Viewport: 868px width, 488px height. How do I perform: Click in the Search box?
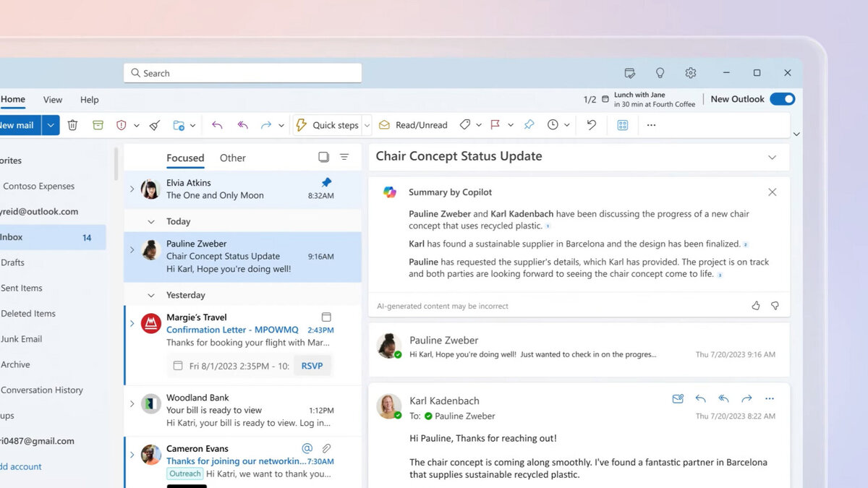[242, 73]
